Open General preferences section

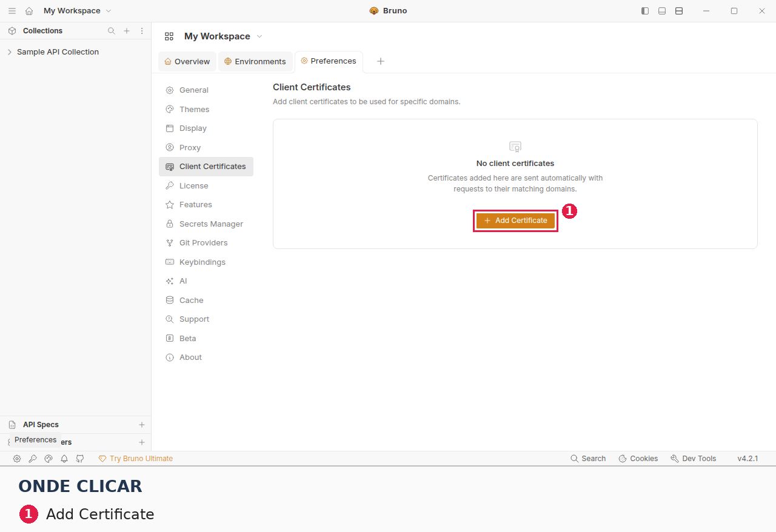206,90
